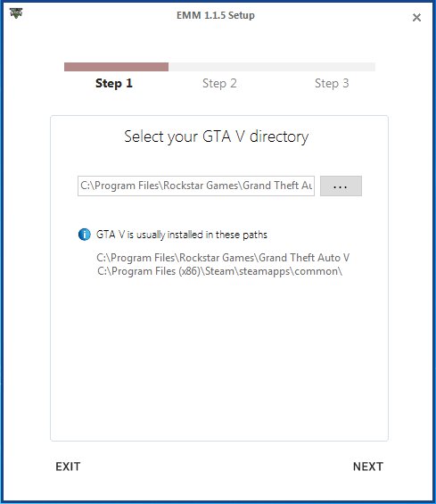The width and height of the screenshot is (436, 504).
Task: Click the 'EMM 1.1.5 Setup' title text
Action: pos(216,15)
